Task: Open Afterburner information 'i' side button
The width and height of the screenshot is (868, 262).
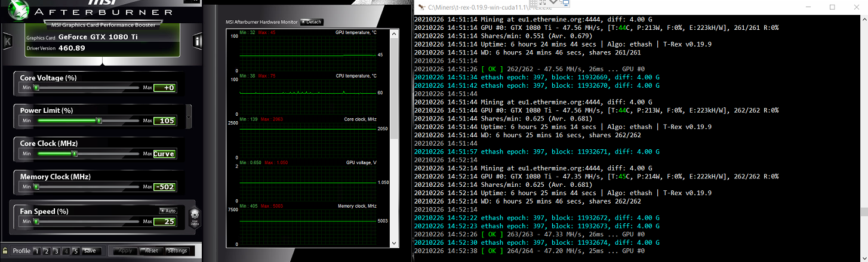Action: coord(198,41)
